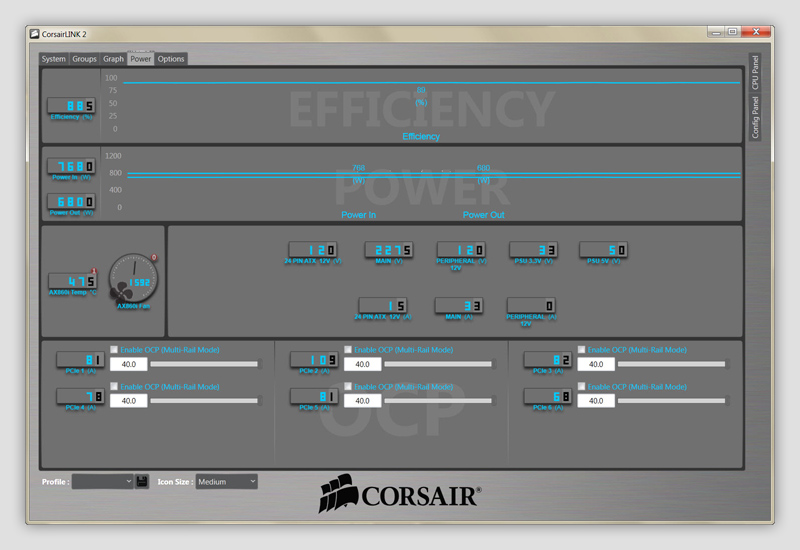The image size is (800, 550).
Task: Click the CorsairLINK 2 title bar icon
Action: [x=34, y=33]
